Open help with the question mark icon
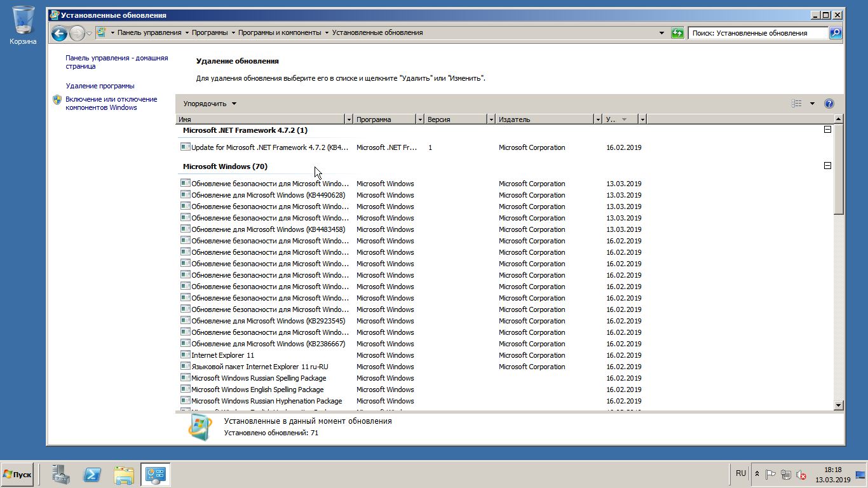 pos(829,104)
